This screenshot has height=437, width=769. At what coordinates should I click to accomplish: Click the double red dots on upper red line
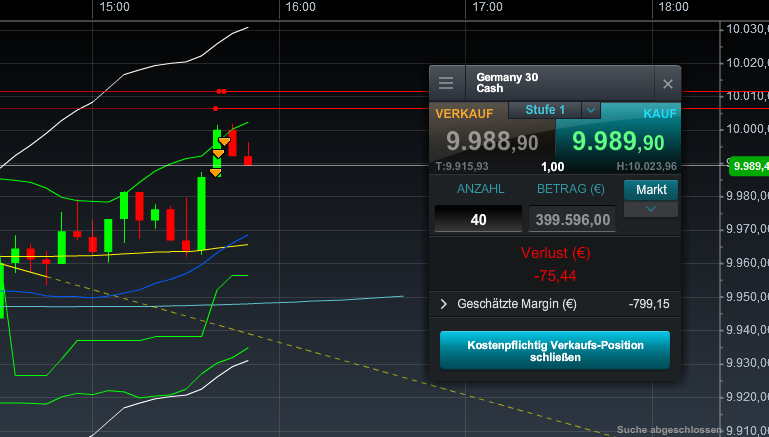[221, 91]
